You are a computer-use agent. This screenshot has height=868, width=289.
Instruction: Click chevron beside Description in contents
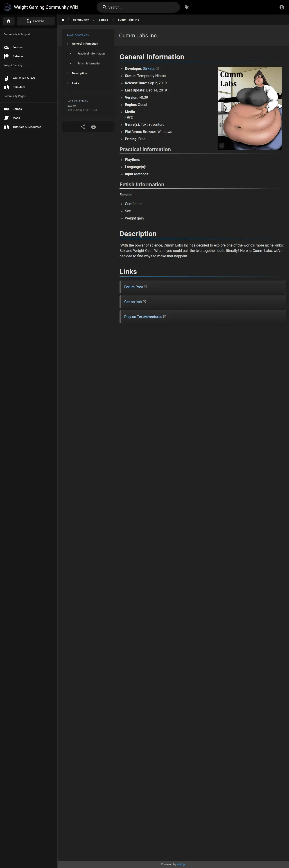pos(68,73)
